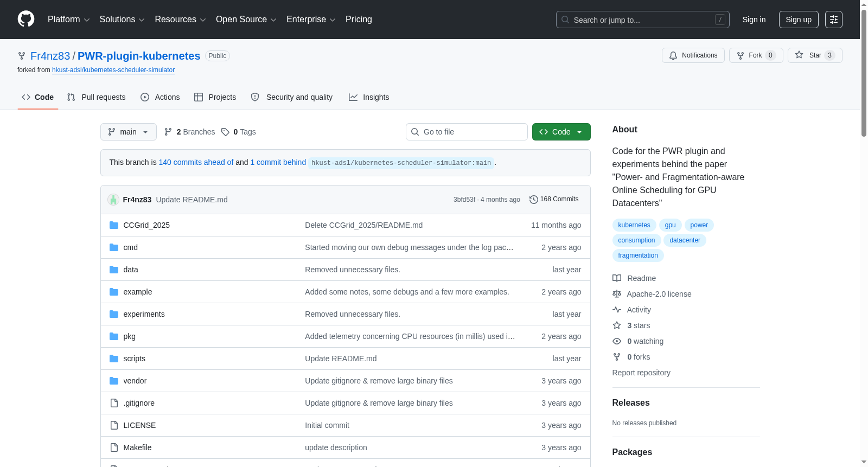Switch to the Actions tab

[x=160, y=97]
